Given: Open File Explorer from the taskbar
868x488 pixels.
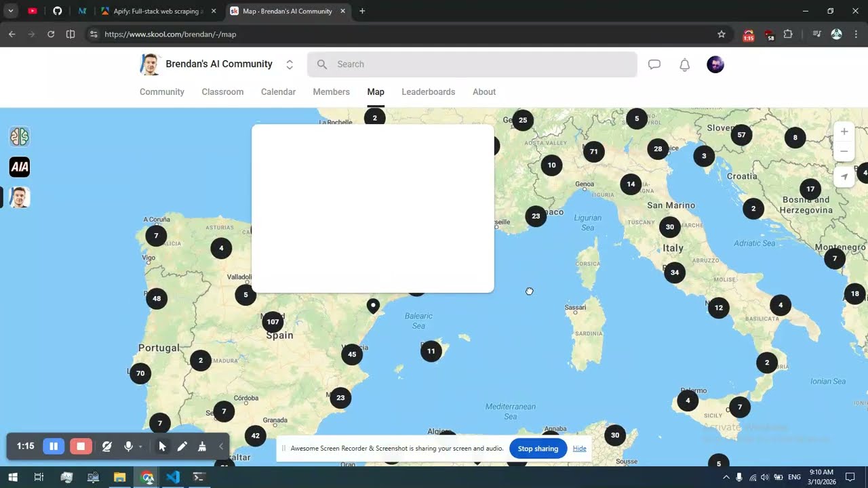Looking at the screenshot, I should [119, 477].
